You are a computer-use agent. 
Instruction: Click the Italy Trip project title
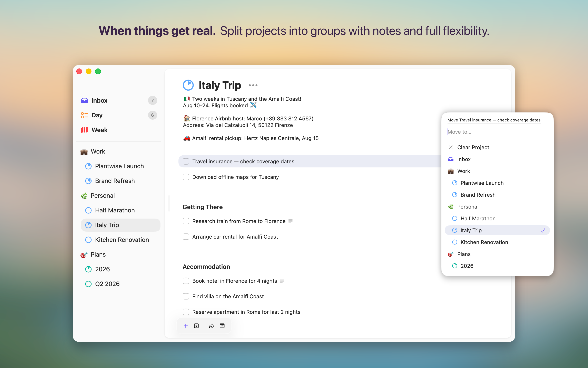[x=220, y=85]
